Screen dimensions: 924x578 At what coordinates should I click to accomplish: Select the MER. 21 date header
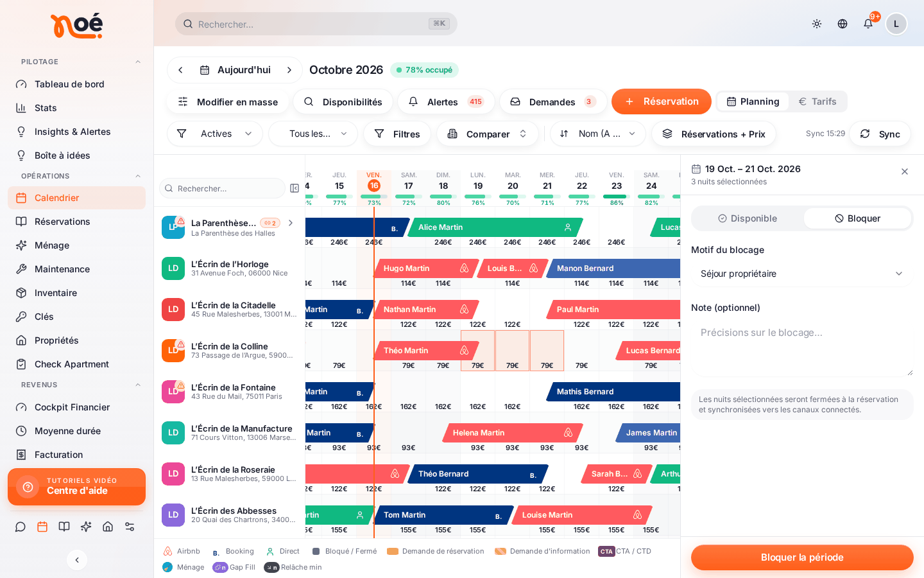(x=547, y=188)
